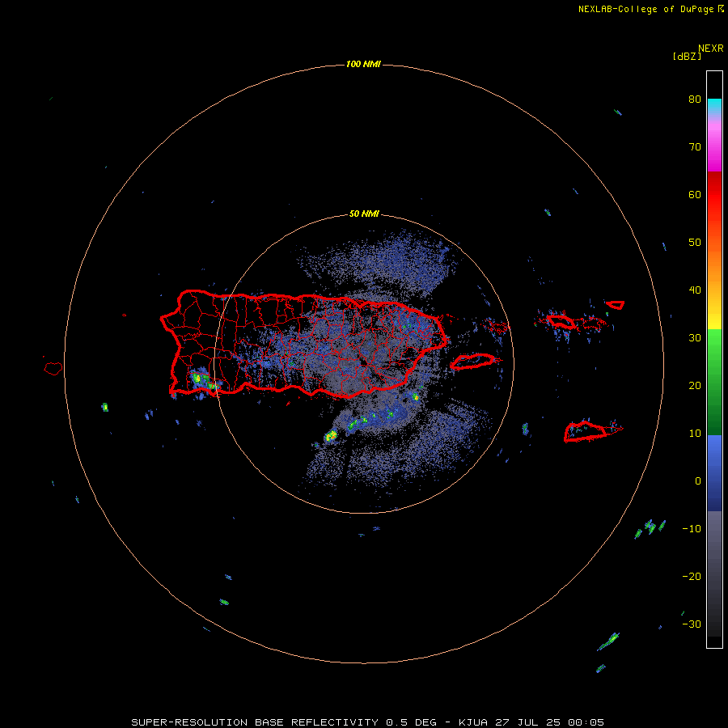
Task: Click the cyan top segment of color bar
Action: tap(714, 104)
